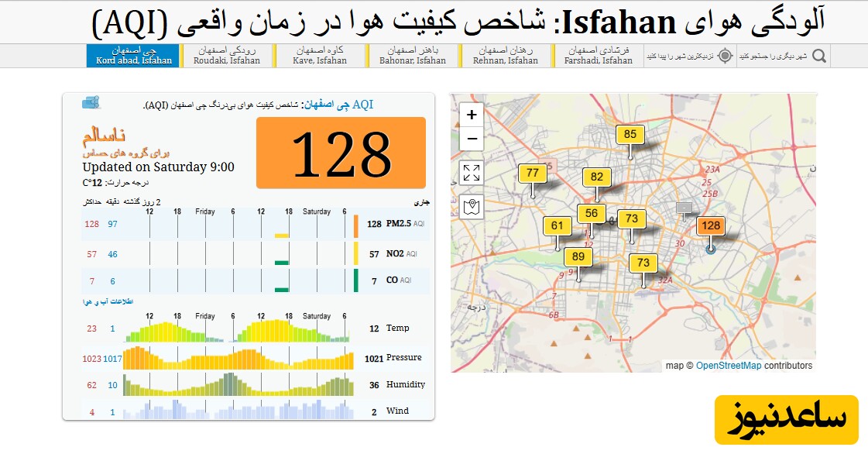Click the Wind history chart
The image size is (868, 454).
coord(238,409)
